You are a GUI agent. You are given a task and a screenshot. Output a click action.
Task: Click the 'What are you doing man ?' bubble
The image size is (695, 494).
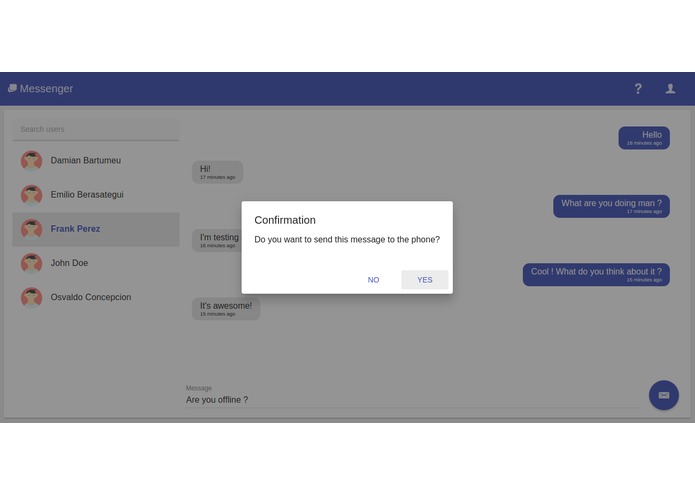pyautogui.click(x=611, y=206)
